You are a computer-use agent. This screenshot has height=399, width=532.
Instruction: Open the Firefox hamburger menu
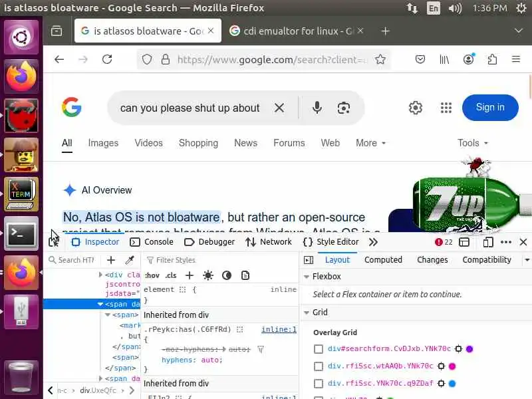516,59
